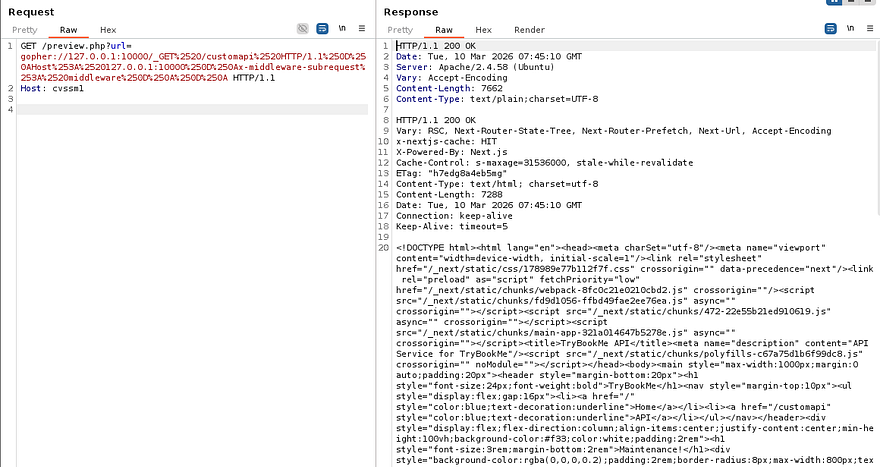Open the Request editor hamburger menu

(361, 30)
